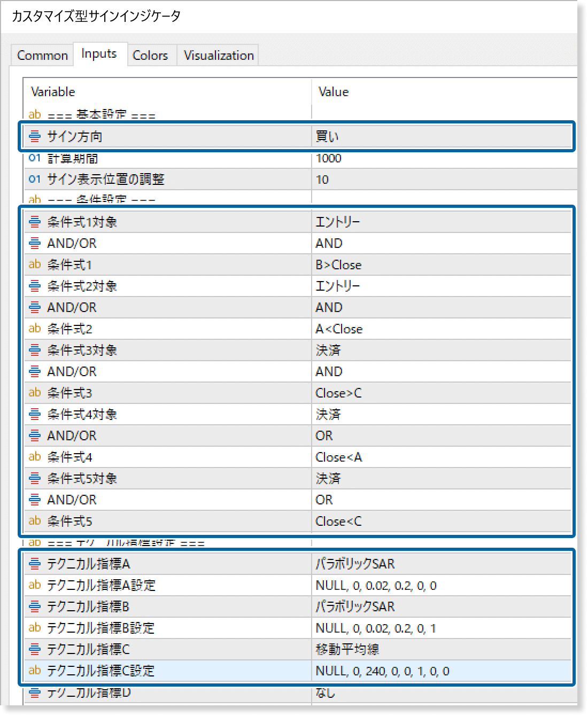Screen dimensions: 588x716
Task: Click the Value column header
Action: click(x=334, y=91)
